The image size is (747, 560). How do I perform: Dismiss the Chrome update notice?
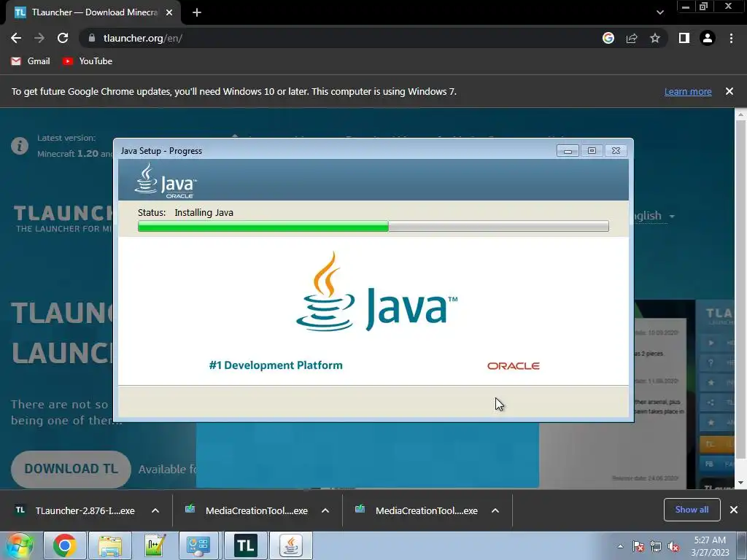(x=729, y=91)
